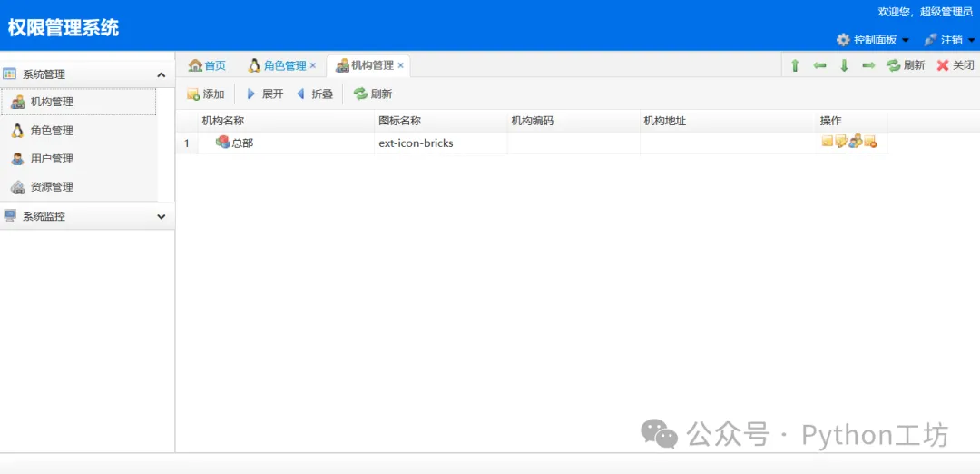Close the 机构管理 tab with its x
Screen dimensions: 980x474
coord(401,65)
